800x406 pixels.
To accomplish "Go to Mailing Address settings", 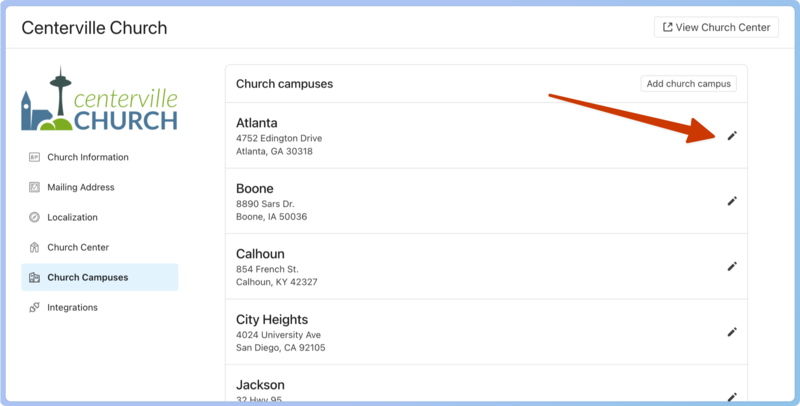I will 80,187.
